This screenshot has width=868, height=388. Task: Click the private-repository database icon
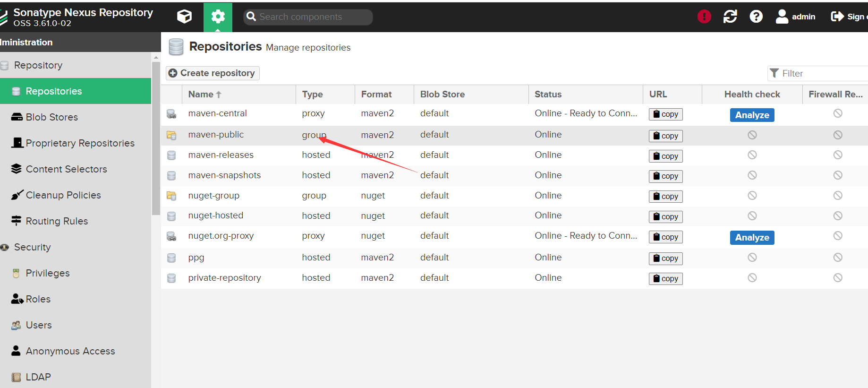(x=171, y=278)
